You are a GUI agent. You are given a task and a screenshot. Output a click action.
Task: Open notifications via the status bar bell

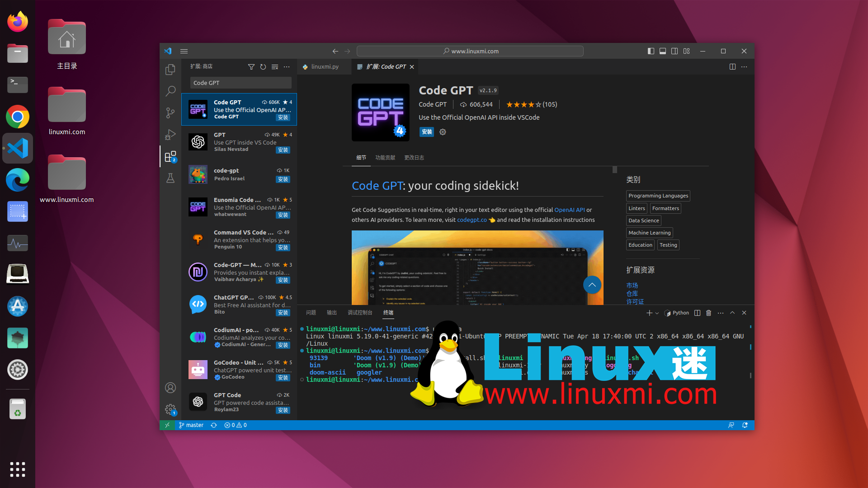(x=745, y=425)
